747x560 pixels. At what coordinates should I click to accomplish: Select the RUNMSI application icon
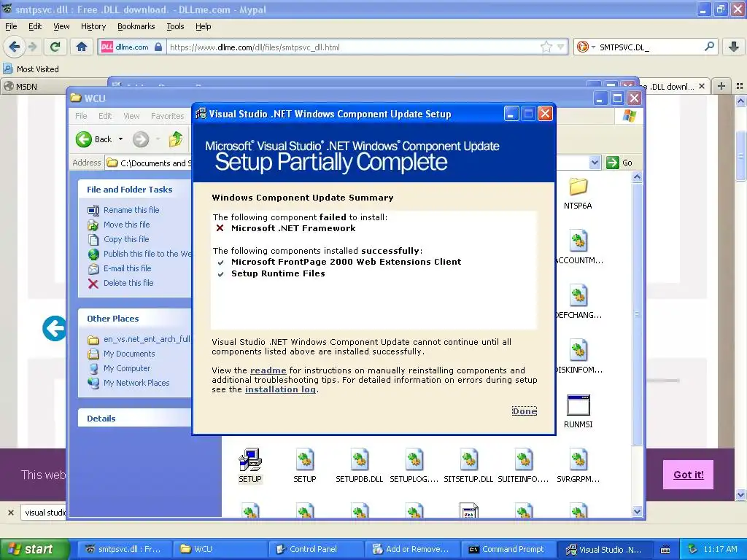[578, 411]
